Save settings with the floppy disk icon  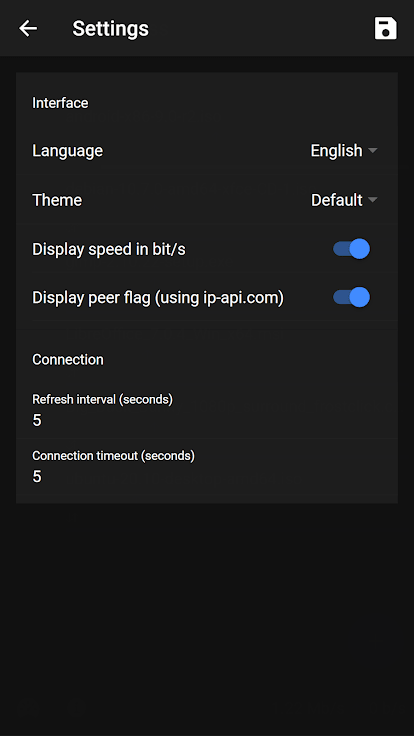point(385,28)
